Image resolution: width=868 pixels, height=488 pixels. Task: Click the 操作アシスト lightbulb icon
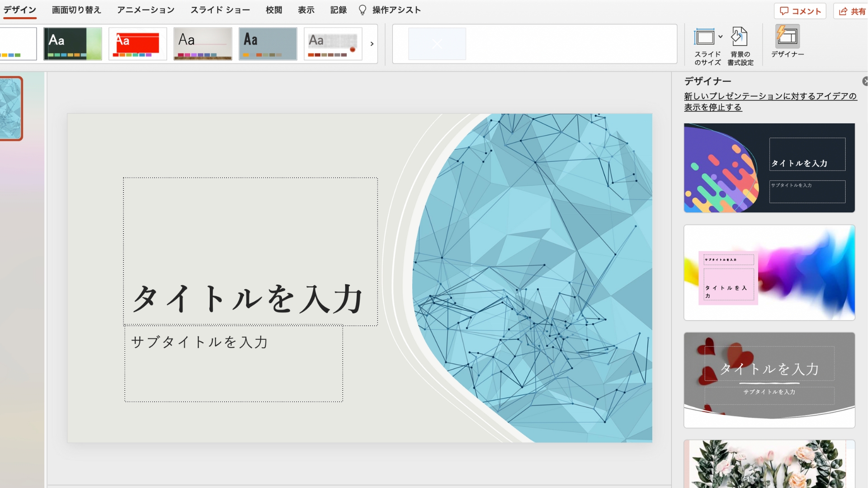coord(362,9)
